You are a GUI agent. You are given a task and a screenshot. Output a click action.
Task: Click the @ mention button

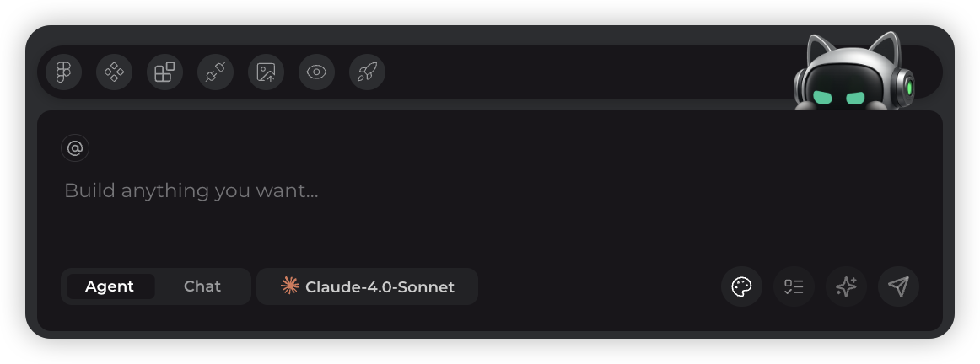75,148
